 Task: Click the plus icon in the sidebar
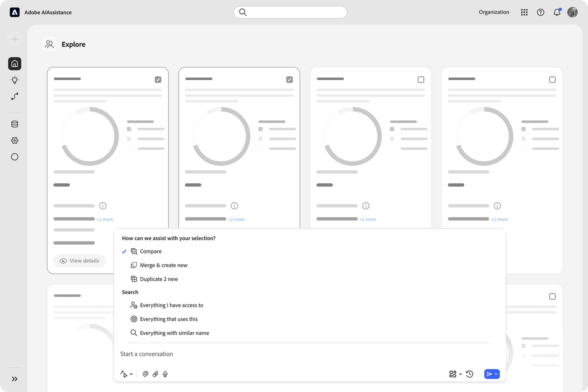pyautogui.click(x=15, y=39)
